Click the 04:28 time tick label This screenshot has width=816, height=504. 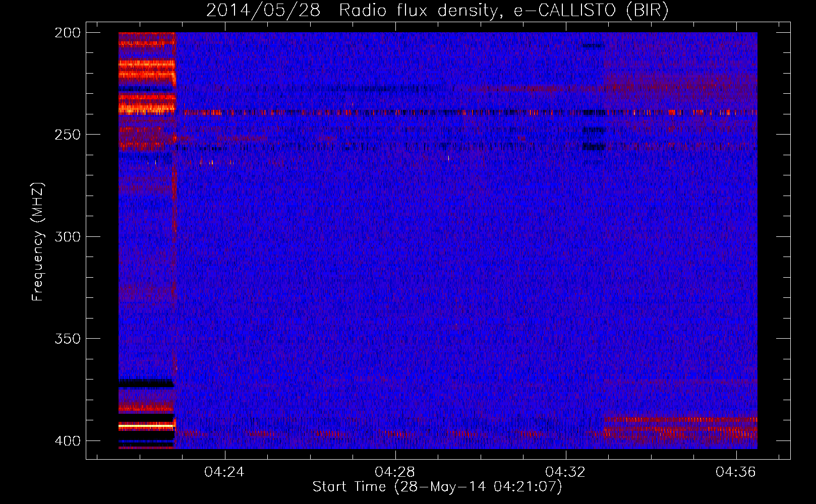pos(395,472)
